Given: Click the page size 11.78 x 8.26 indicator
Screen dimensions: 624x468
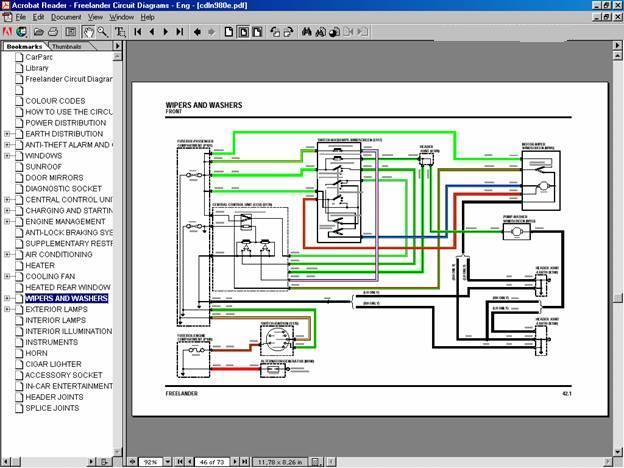Looking at the screenshot, I should 280,462.
